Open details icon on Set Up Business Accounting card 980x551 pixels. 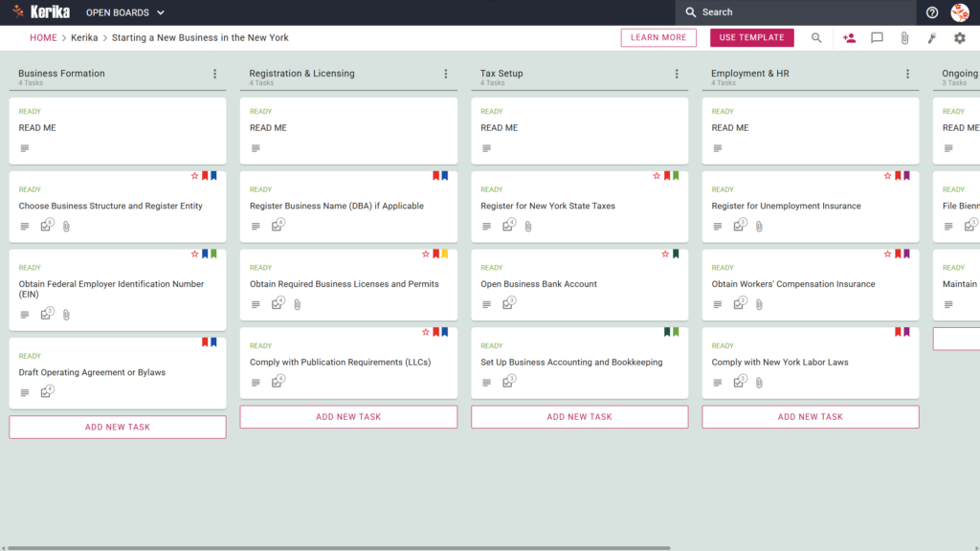click(x=486, y=383)
